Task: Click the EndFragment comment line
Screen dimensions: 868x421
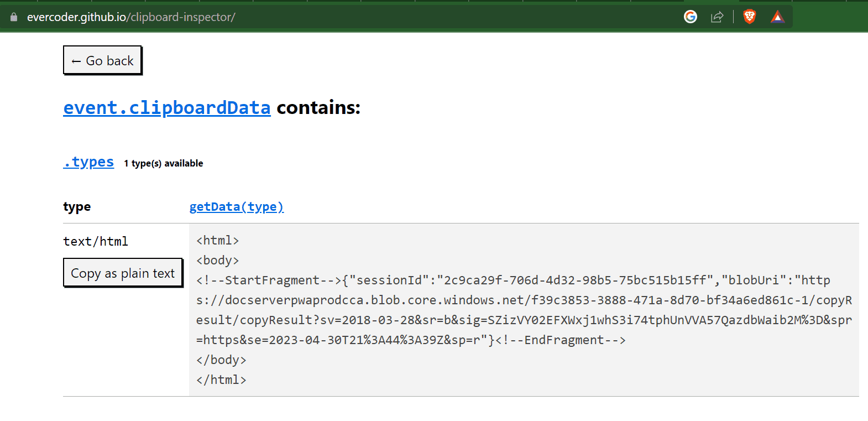Action: [x=411, y=340]
